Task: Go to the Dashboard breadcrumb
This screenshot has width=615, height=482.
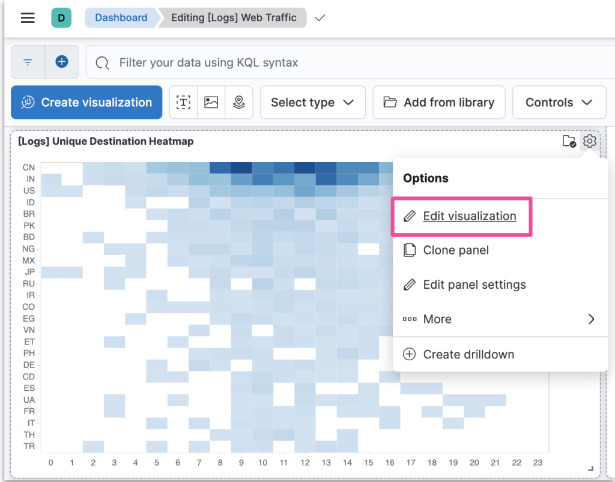Action: pyautogui.click(x=121, y=18)
